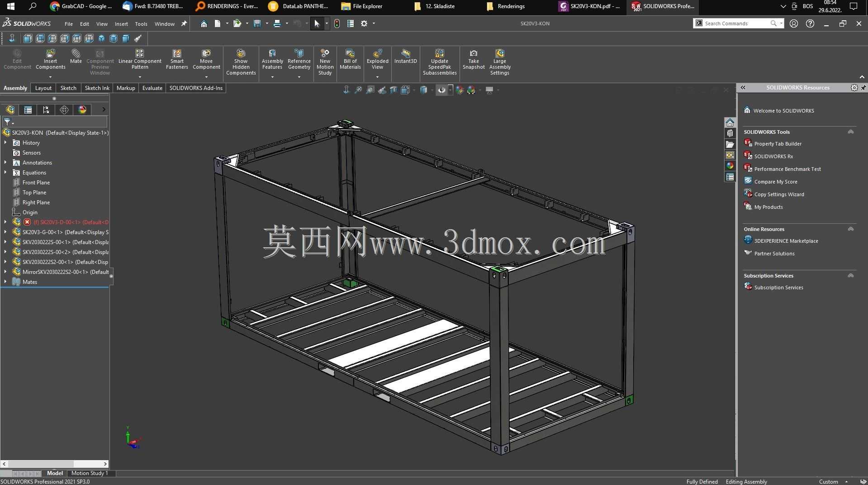Open Windows Start menu
This screenshot has width=868, height=485.
[x=10, y=6]
